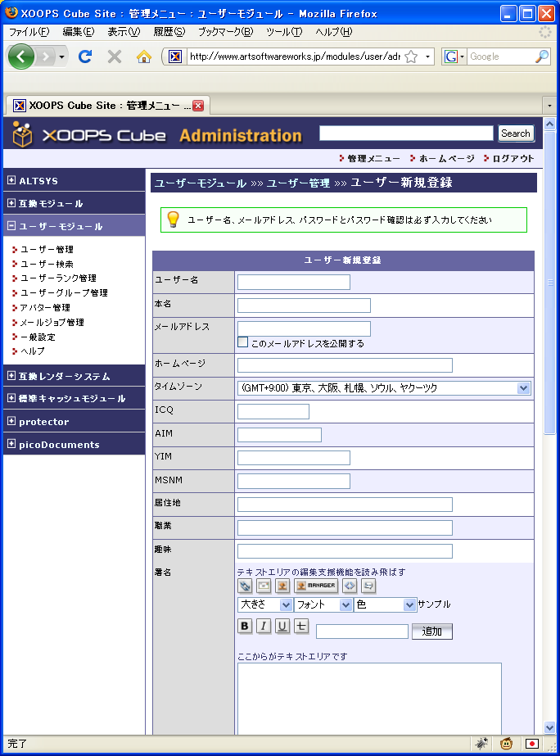The image size is (560, 756).
Task: Click the Search button
Action: click(x=516, y=134)
